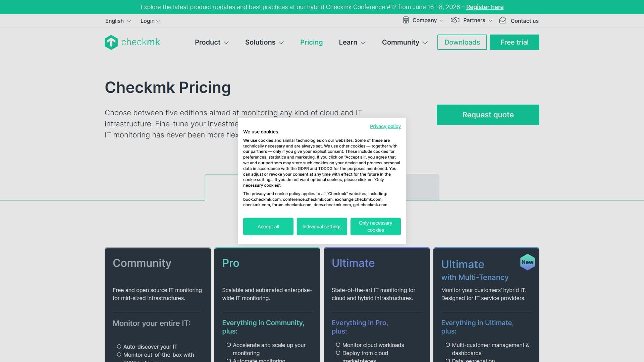
Task: Open the Register here conference link
Action: (485, 7)
